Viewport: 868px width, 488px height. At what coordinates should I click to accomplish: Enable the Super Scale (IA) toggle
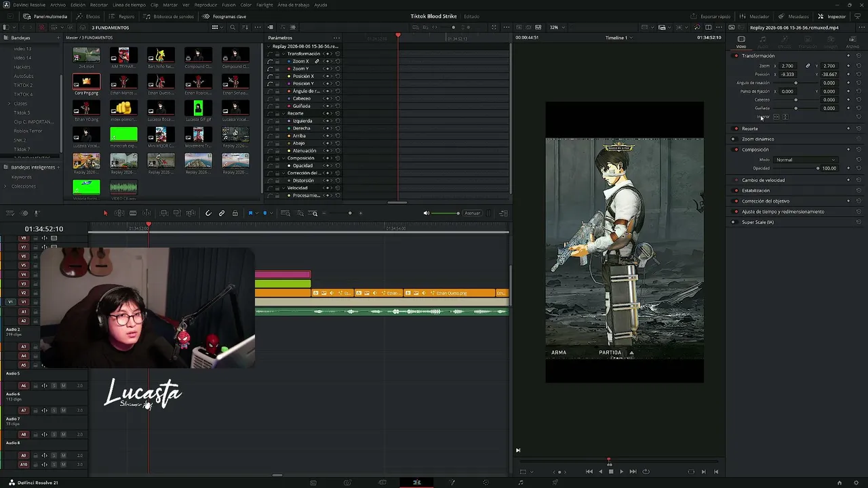point(733,222)
